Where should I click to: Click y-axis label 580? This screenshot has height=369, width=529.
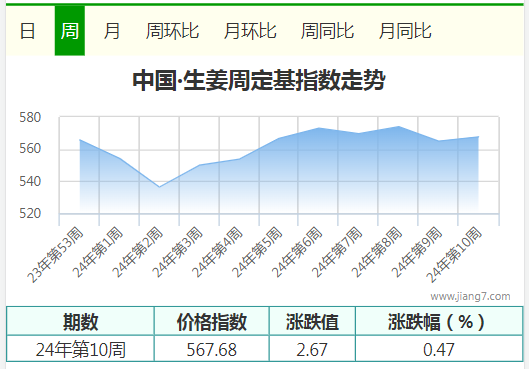pos(30,118)
